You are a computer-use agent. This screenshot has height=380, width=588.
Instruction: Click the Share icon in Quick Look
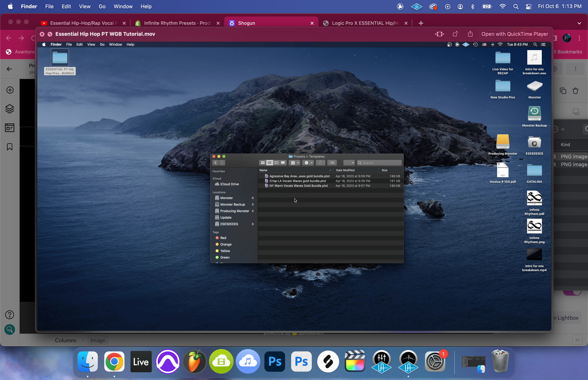470,34
